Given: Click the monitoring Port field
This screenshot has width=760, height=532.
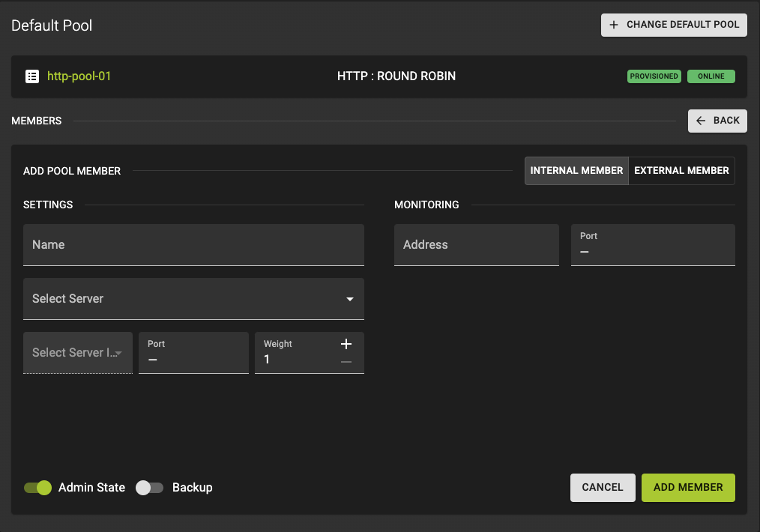Looking at the screenshot, I should pyautogui.click(x=653, y=245).
